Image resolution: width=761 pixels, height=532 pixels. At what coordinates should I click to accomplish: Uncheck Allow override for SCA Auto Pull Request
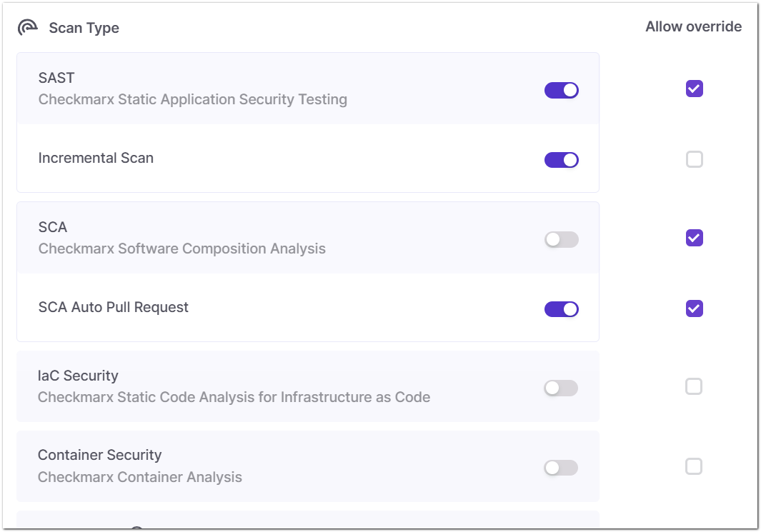[x=695, y=308]
